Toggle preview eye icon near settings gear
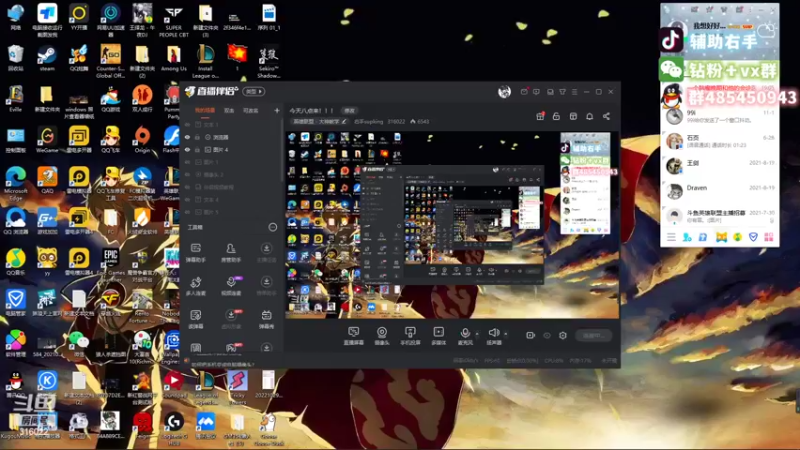This screenshot has height=450, width=800. click(547, 335)
